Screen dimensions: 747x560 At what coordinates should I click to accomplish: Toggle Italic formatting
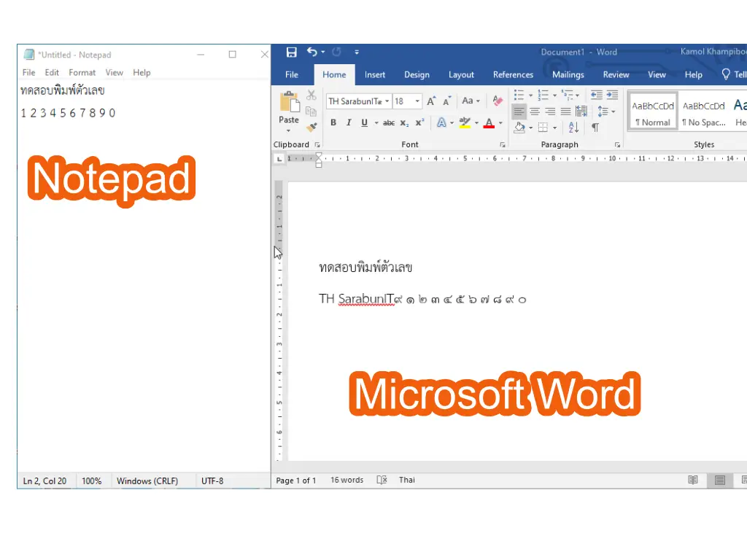[x=349, y=123]
